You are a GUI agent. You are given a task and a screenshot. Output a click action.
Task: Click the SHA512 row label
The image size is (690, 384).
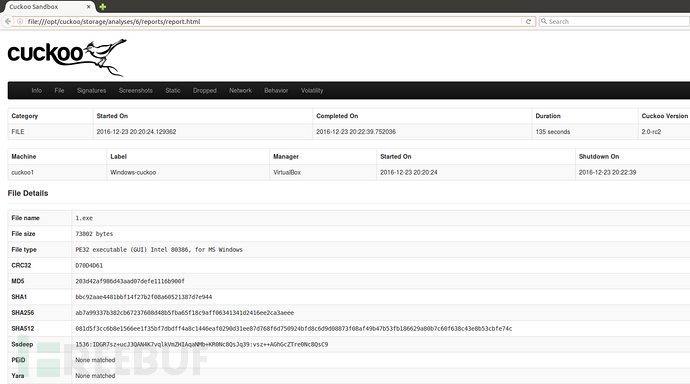[22, 329]
